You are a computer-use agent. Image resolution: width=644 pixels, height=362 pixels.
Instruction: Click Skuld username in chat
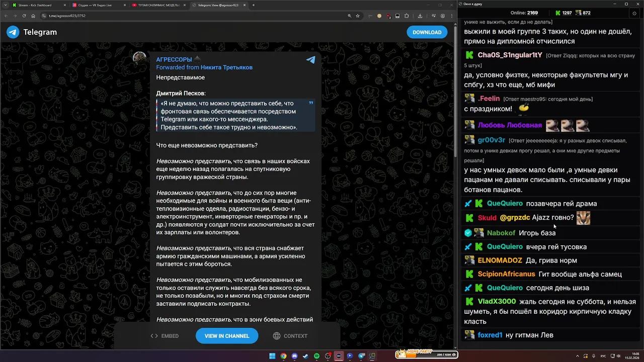[x=487, y=218]
